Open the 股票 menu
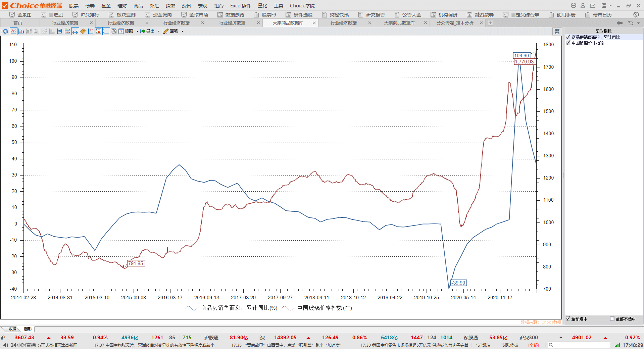This screenshot has height=349, width=644. pyautogui.click(x=74, y=5)
